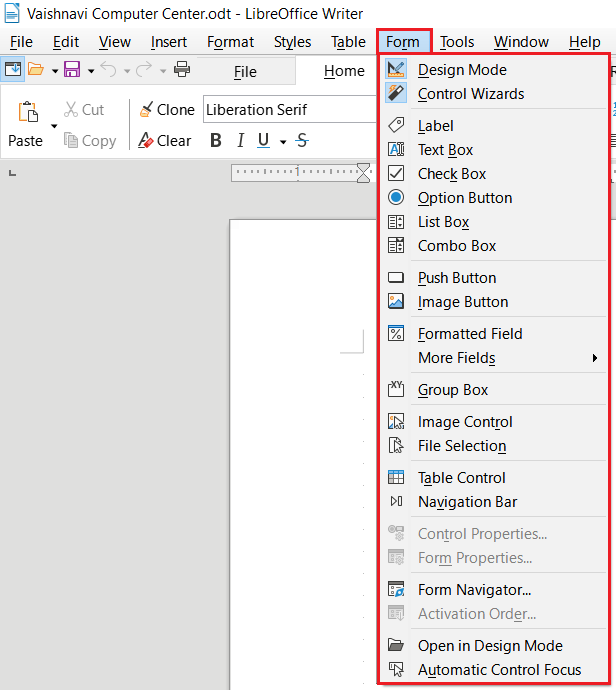The height and width of the screenshot is (690, 616).
Task: Open the Tools menu
Action: tap(457, 42)
